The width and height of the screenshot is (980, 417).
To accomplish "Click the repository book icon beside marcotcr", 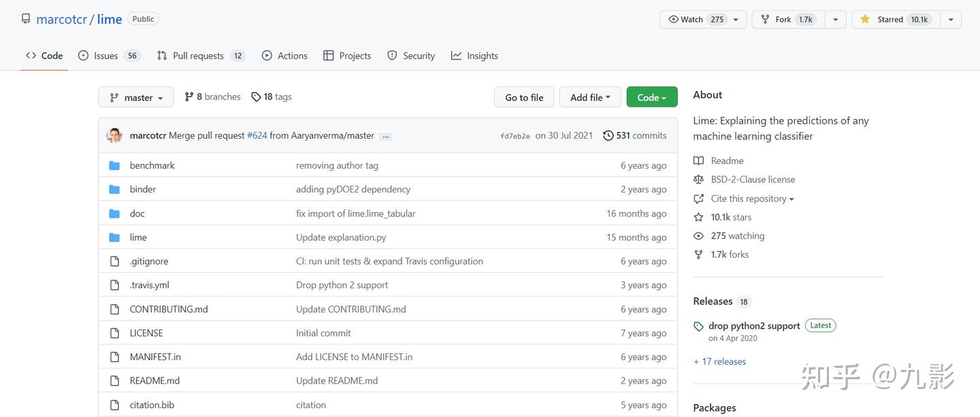I will tap(26, 19).
